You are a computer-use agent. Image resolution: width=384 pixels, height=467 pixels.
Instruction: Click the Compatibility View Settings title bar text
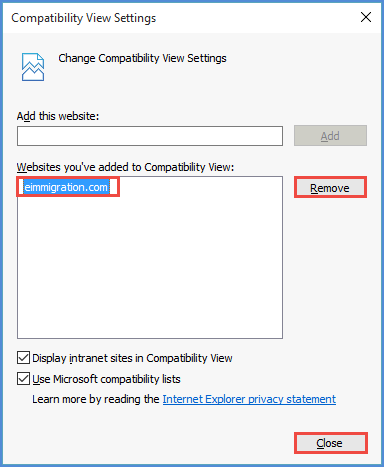84,18
